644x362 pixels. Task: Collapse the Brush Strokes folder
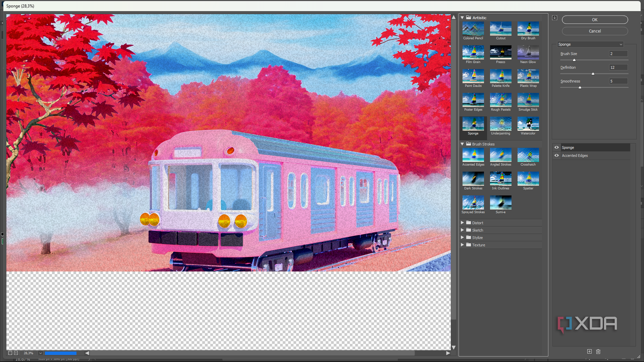(462, 144)
